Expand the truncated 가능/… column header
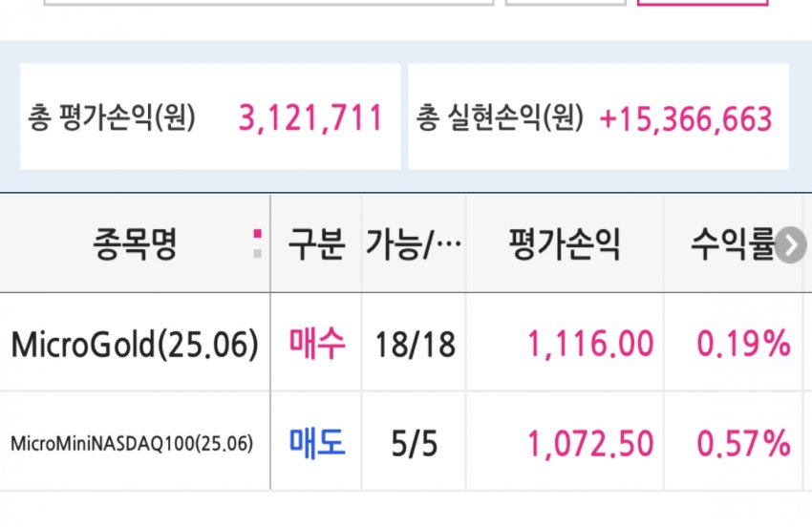 pos(414,243)
